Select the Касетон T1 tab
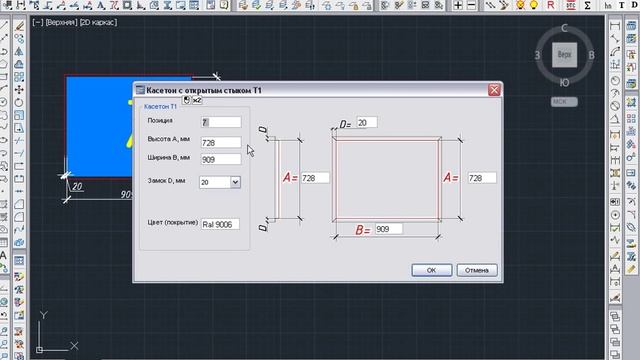The image size is (640, 360). [160, 107]
